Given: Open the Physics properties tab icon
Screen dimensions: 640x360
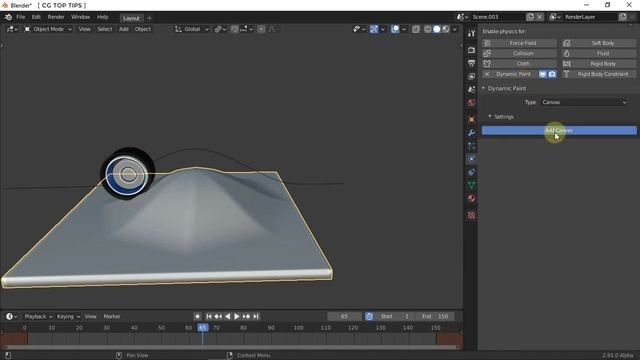Looking at the screenshot, I should [471, 159].
